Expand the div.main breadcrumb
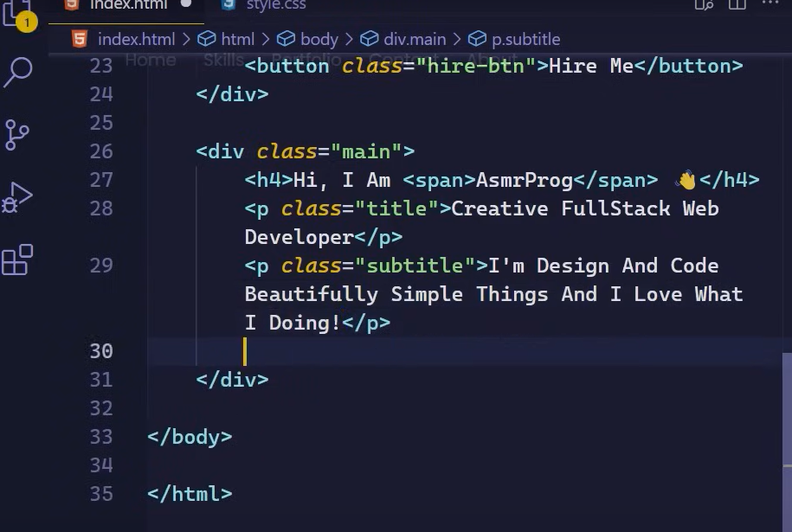Image resolution: width=792 pixels, height=532 pixels. (414, 39)
